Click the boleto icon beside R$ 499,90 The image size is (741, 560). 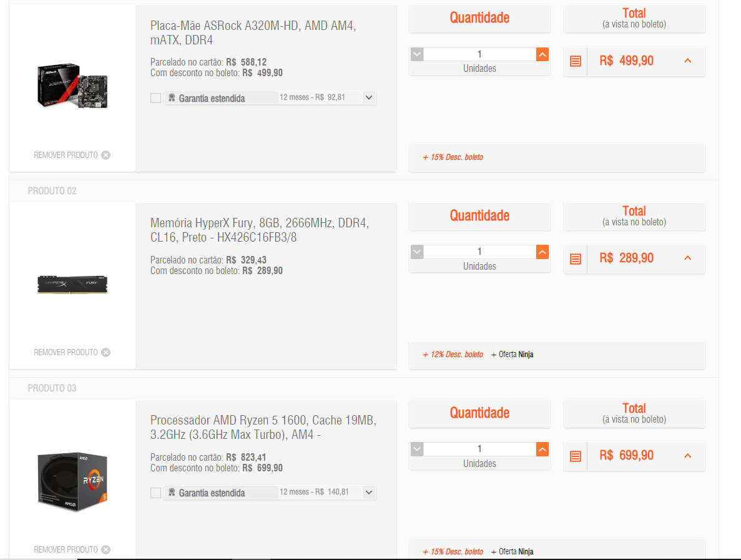[x=575, y=61]
